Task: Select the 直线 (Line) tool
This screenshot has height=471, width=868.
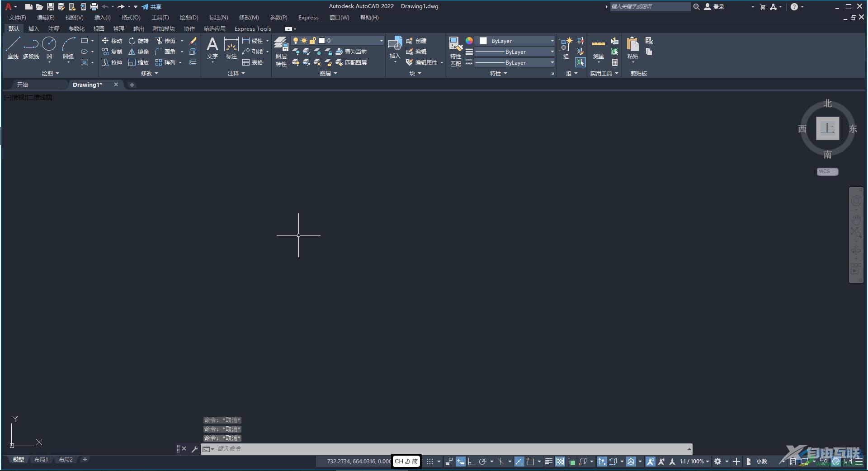Action: tap(13, 48)
